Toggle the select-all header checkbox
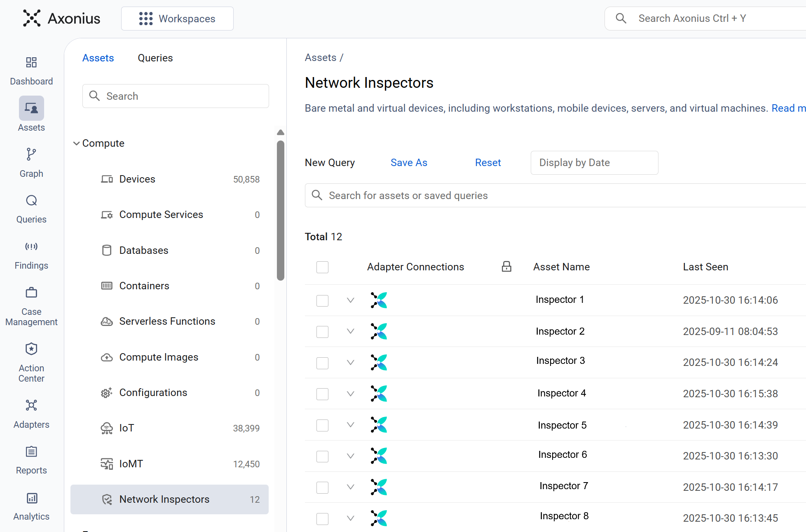 [322, 267]
